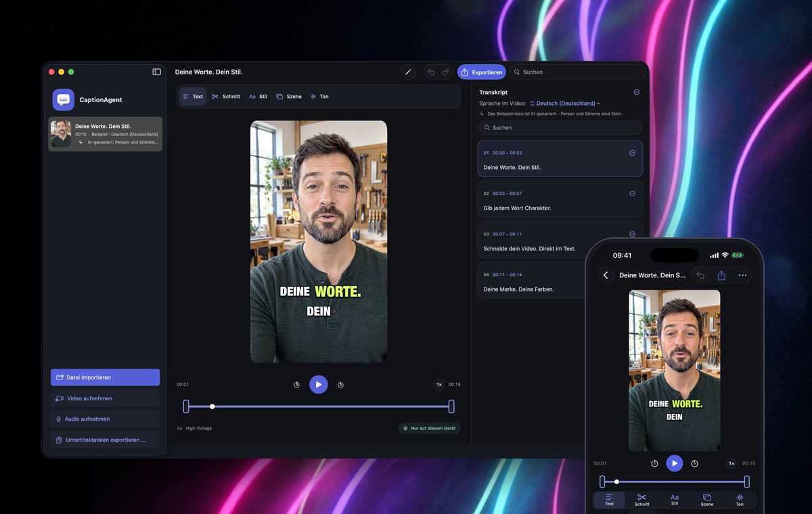
Task: Play the video on the phone
Action: pos(675,463)
